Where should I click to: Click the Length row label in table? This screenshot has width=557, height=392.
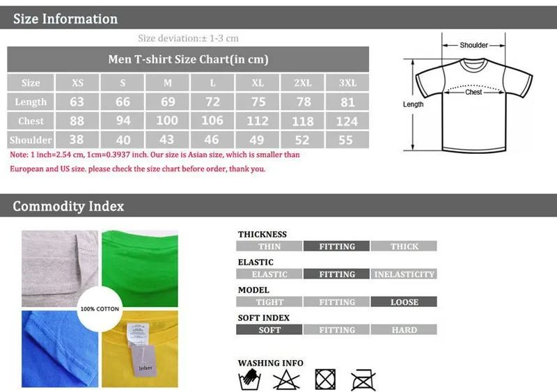point(31,102)
